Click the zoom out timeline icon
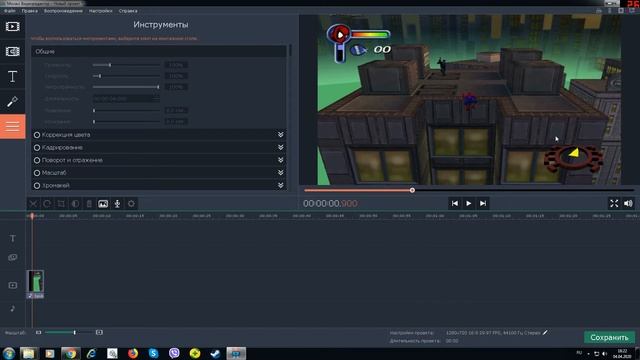This screenshot has height=360, width=640. pos(38,333)
